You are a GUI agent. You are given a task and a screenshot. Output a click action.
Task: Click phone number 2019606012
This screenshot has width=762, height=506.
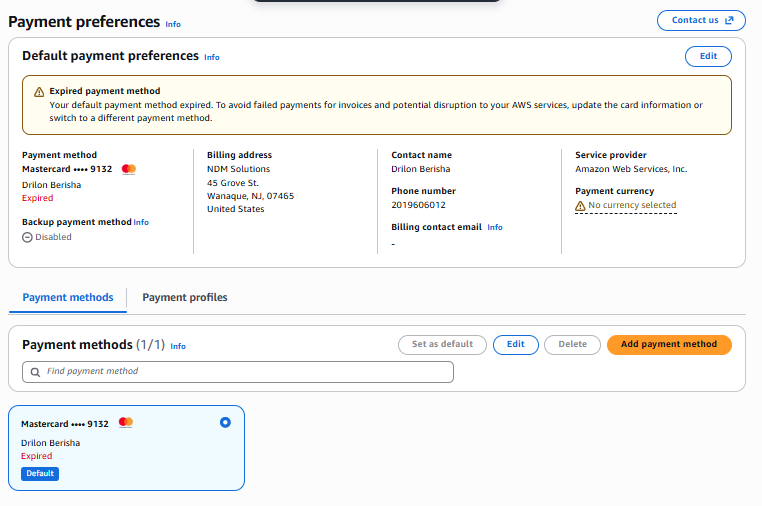click(x=418, y=205)
